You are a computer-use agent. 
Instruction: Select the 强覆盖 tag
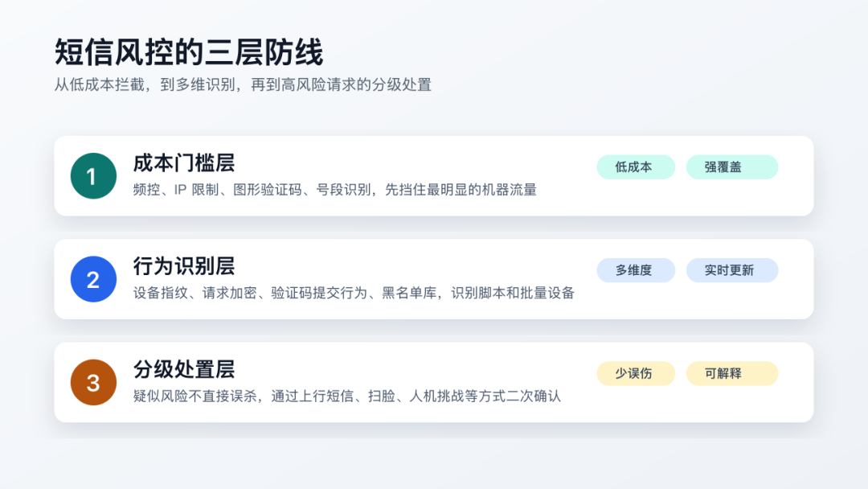732,166
